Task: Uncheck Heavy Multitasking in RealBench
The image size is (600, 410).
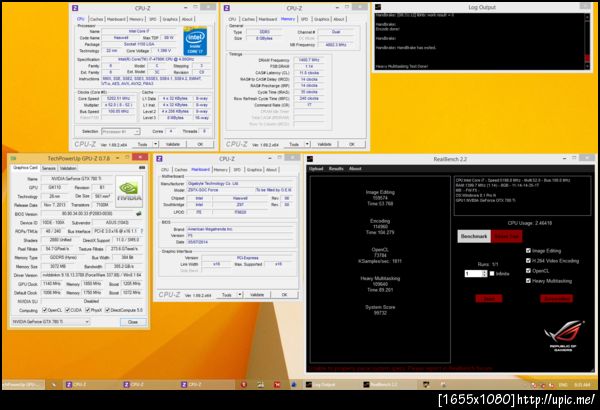Action: click(528, 280)
